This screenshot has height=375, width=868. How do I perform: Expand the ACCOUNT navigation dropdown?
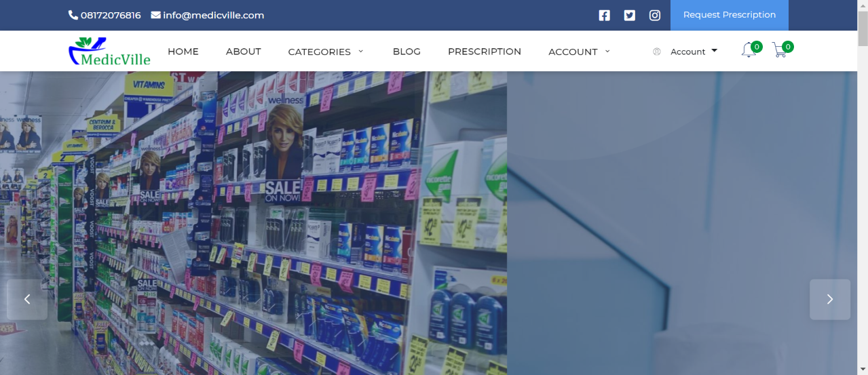click(579, 52)
